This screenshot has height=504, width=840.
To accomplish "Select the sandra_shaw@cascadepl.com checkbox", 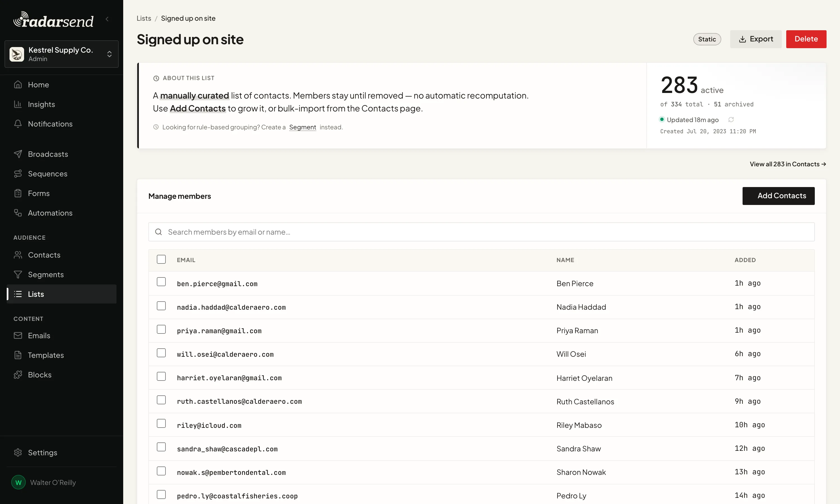I will [161, 447].
